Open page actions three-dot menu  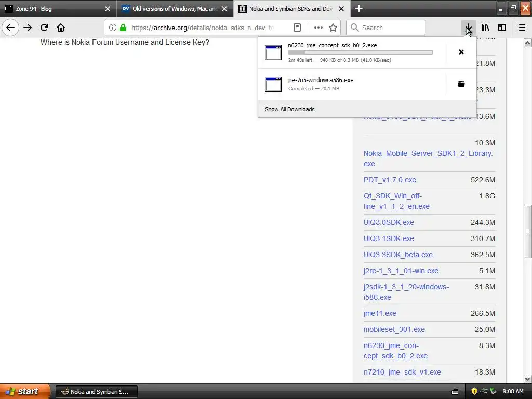click(x=318, y=28)
